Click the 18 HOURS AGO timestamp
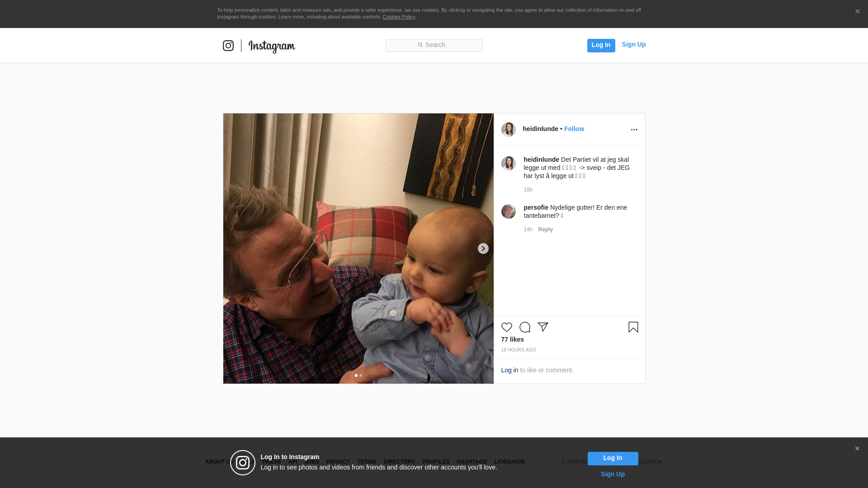868x488 pixels. click(x=519, y=350)
